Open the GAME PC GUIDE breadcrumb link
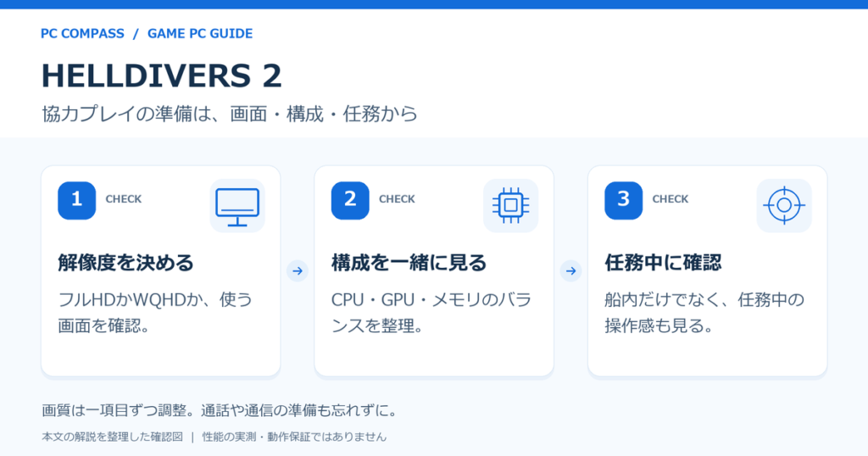868x456 pixels. pos(200,34)
